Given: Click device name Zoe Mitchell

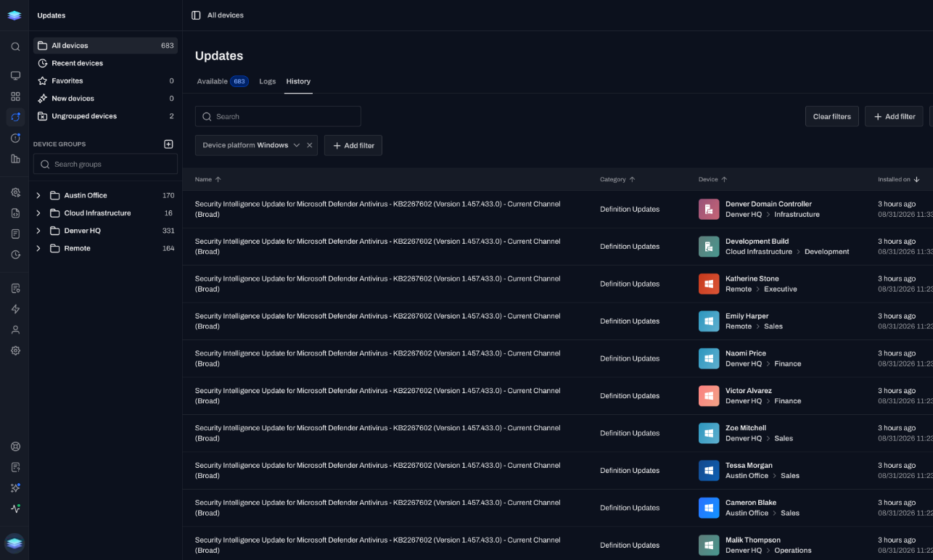Looking at the screenshot, I should (x=745, y=428).
